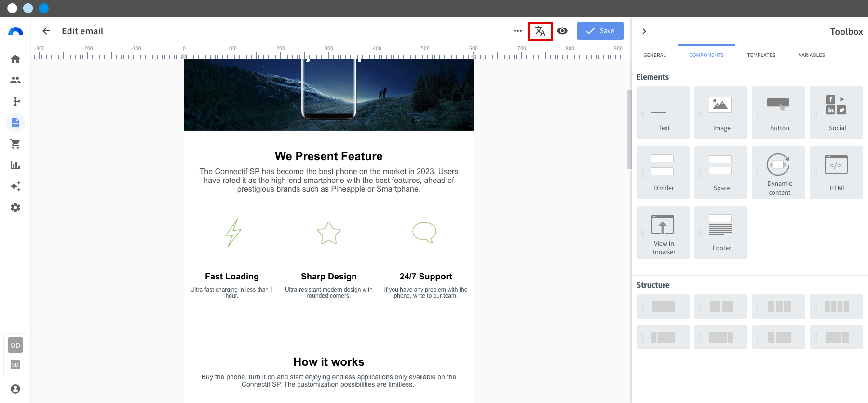Open the translation languages icon
The image size is (868, 403).
coord(540,31)
